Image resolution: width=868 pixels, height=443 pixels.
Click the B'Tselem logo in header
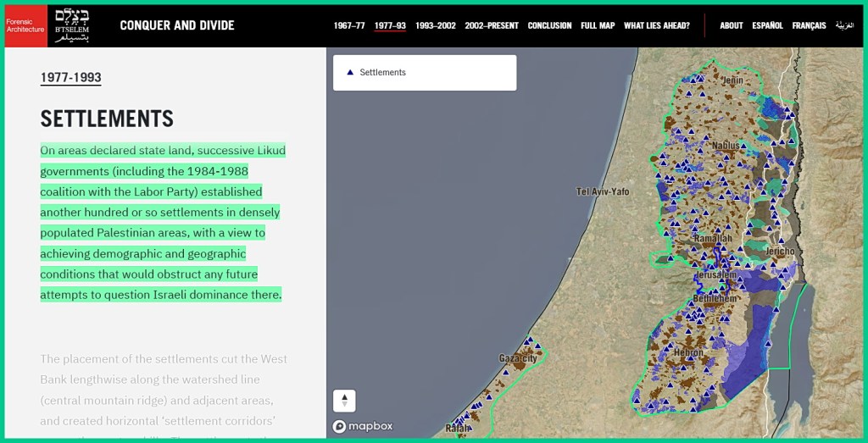point(71,25)
